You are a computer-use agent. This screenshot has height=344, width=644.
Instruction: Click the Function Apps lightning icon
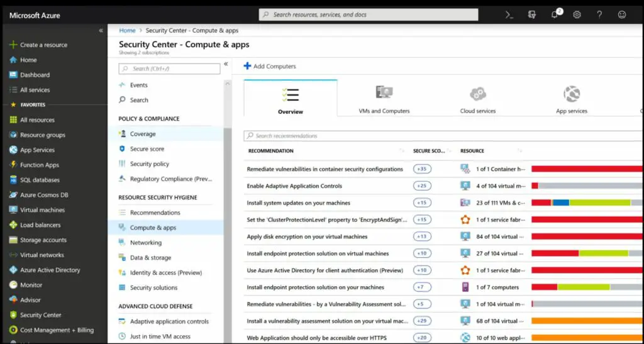(x=13, y=165)
